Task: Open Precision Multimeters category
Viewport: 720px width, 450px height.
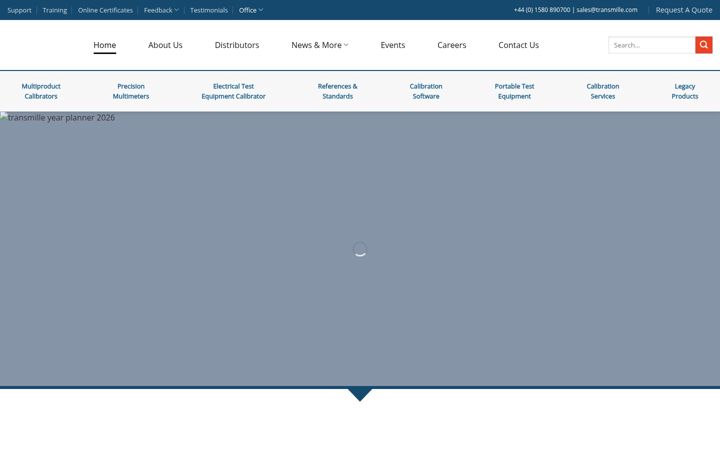Action: 131,91
